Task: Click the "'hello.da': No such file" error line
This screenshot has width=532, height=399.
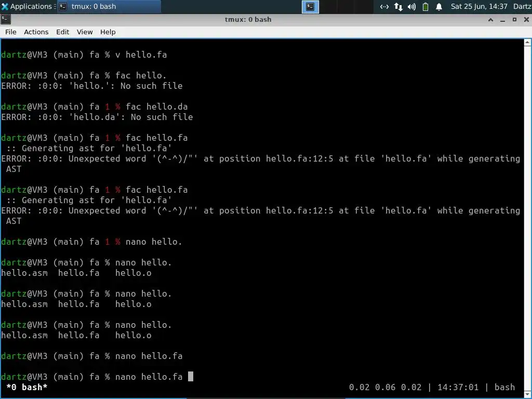Action: point(97,117)
